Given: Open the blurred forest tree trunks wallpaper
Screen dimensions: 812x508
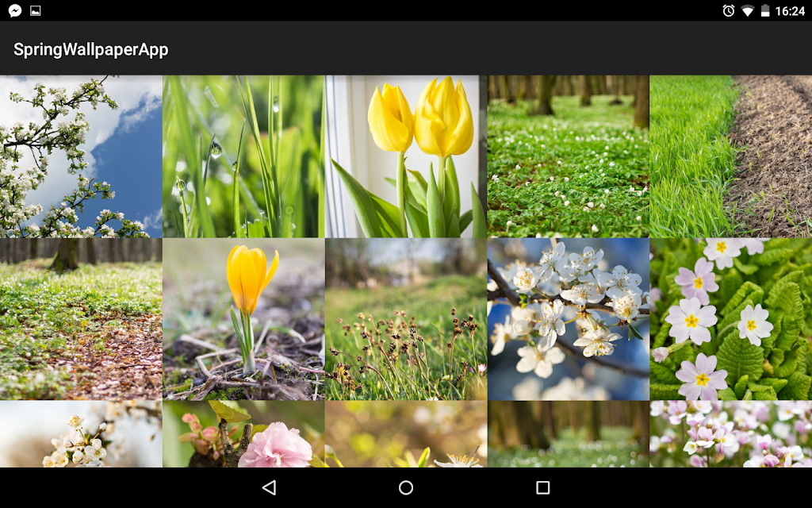Looking at the screenshot, I should (568, 434).
